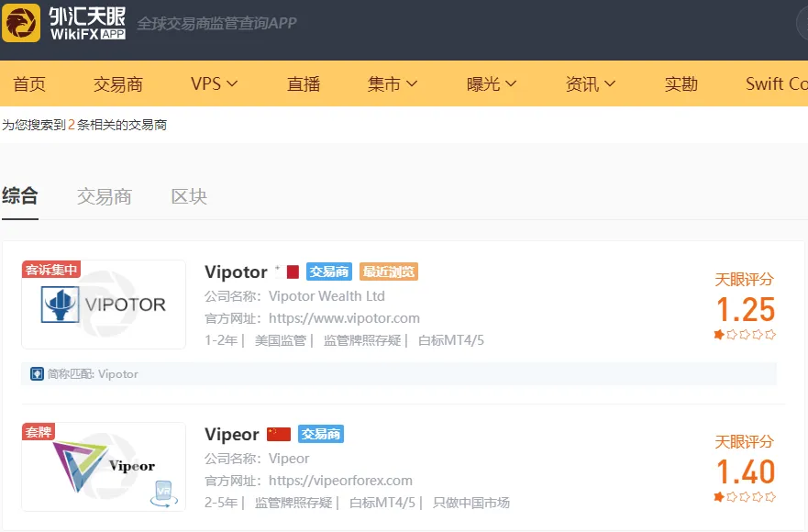The height and width of the screenshot is (532, 808).
Task: Click the 1-2年 label for Vipotor
Action: 221,340
